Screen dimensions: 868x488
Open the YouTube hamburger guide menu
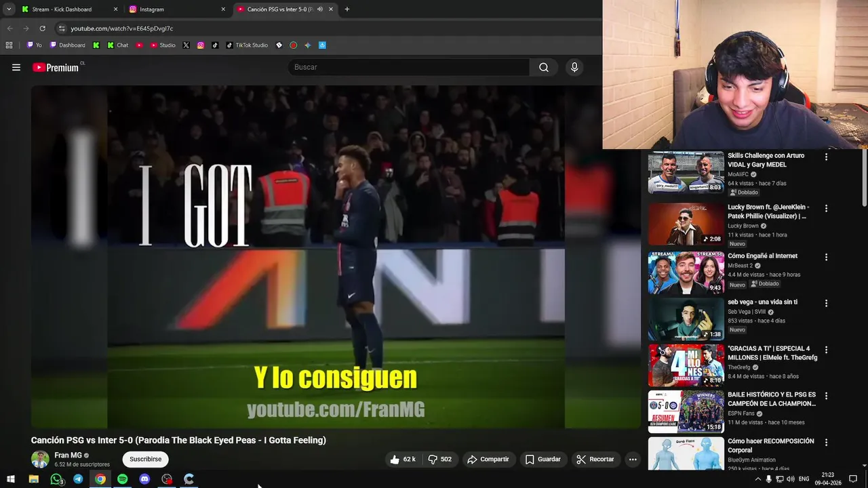pyautogui.click(x=16, y=67)
